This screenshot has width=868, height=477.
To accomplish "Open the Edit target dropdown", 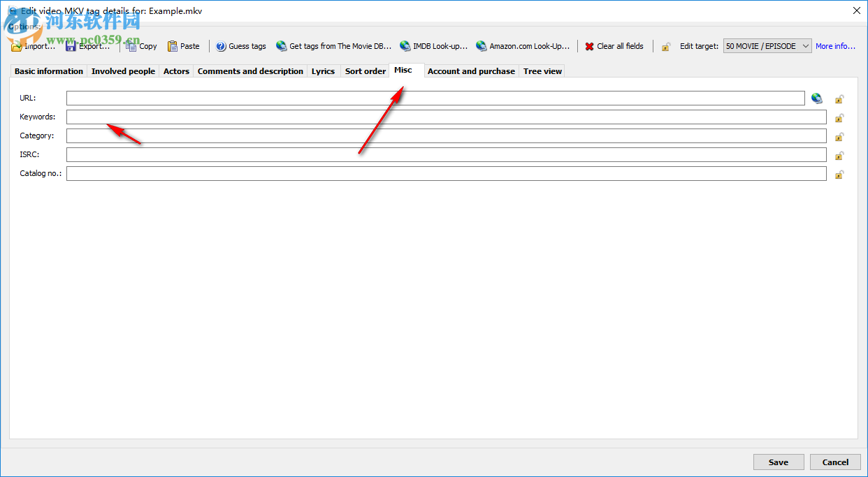I will coord(804,45).
